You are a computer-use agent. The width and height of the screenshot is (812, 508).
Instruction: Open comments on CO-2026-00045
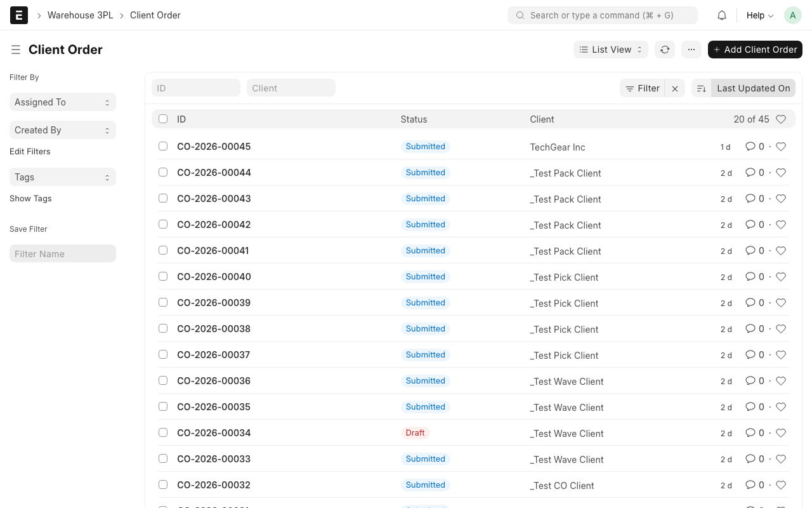click(752, 146)
